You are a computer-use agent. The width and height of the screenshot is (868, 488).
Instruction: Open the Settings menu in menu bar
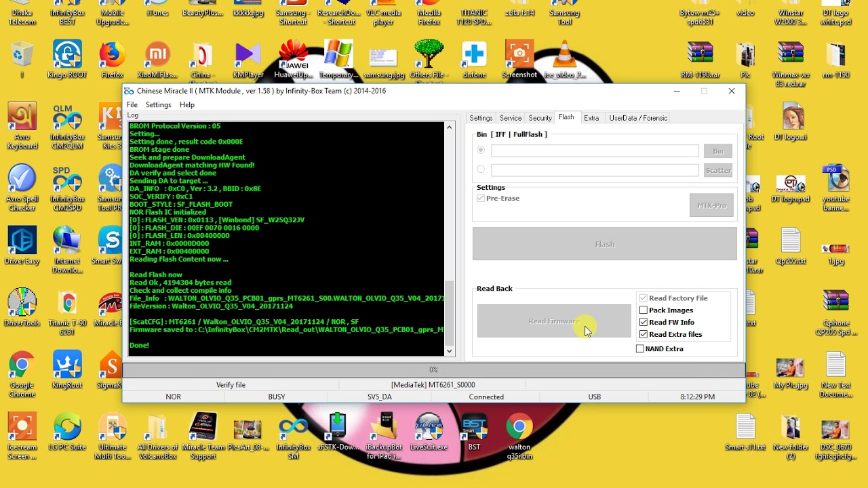click(x=158, y=104)
